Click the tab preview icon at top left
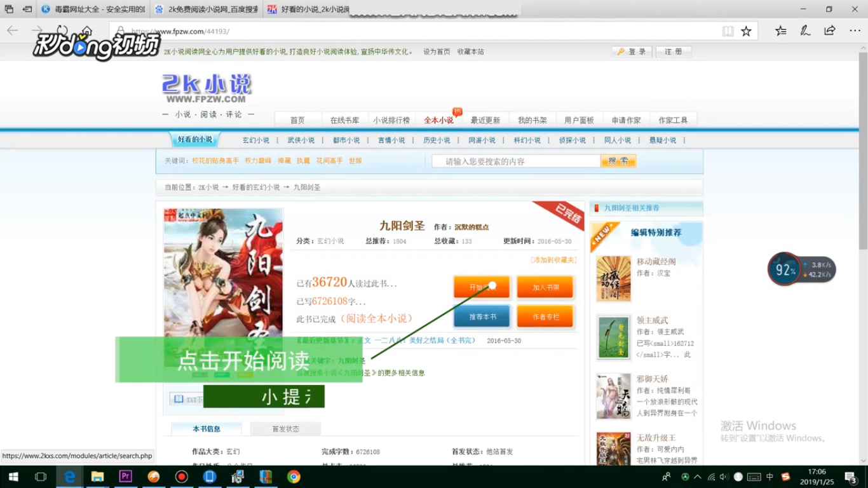Image resolution: width=868 pixels, height=488 pixels. [x=9, y=10]
